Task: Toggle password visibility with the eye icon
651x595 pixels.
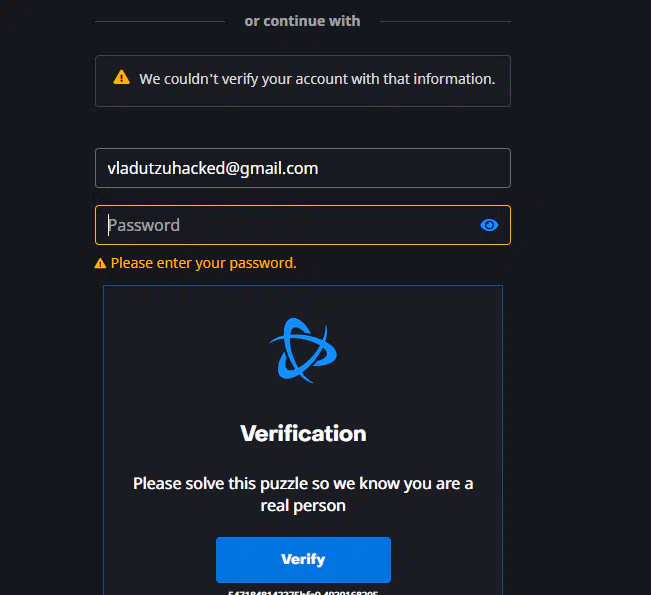Action: click(489, 225)
